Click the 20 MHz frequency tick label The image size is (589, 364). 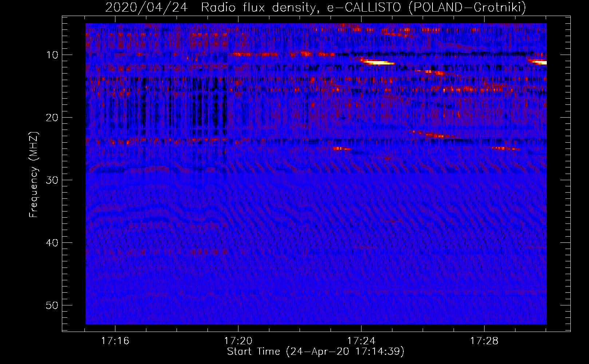[x=52, y=118]
